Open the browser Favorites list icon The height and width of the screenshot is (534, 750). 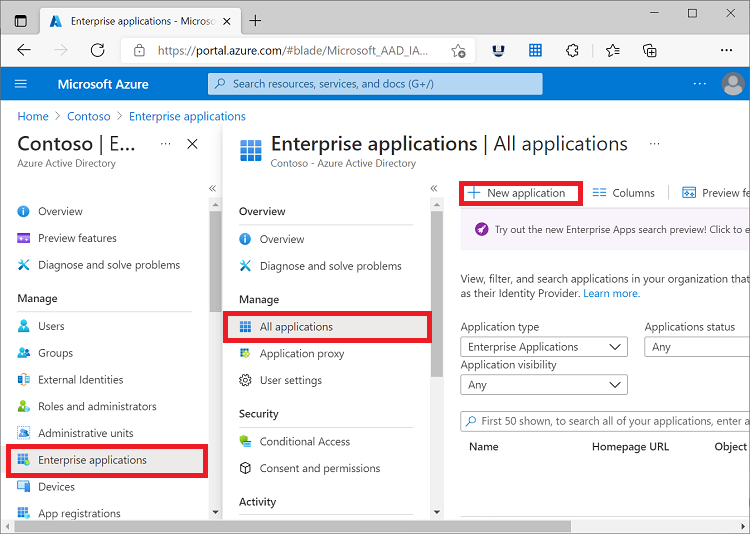[x=612, y=50]
